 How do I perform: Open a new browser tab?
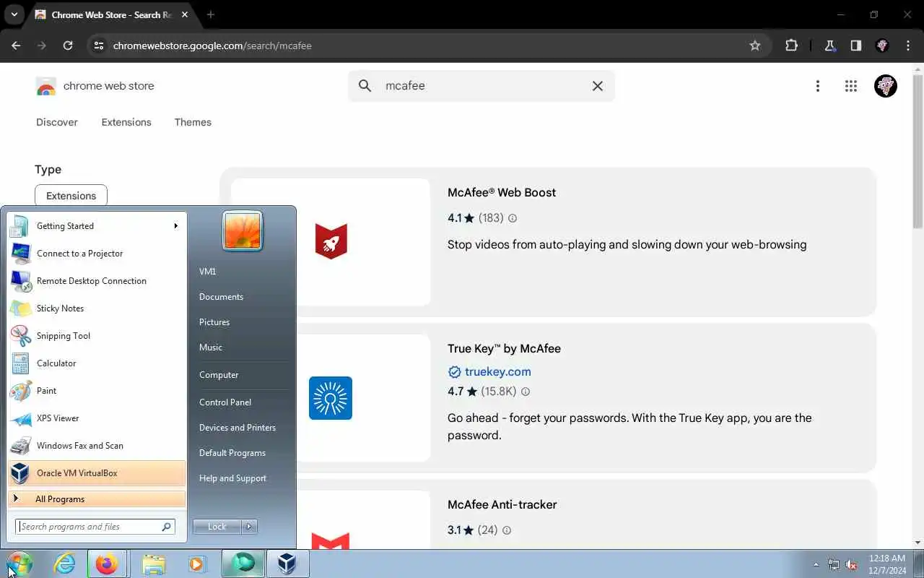tap(211, 14)
